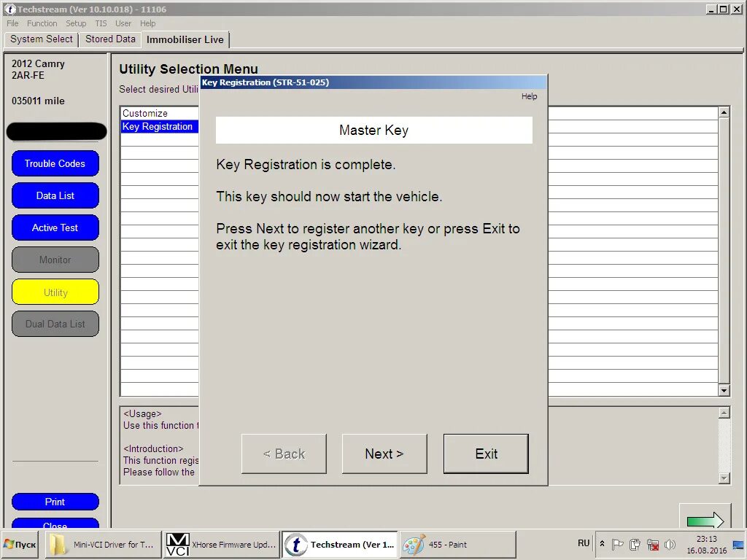Click the volume speaker tray icon
The image size is (747, 560).
pos(670,544)
